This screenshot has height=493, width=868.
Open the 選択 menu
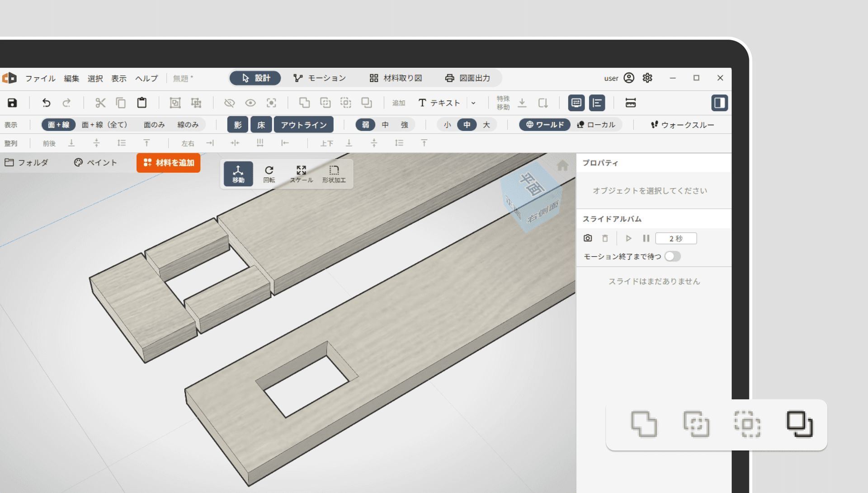95,78
